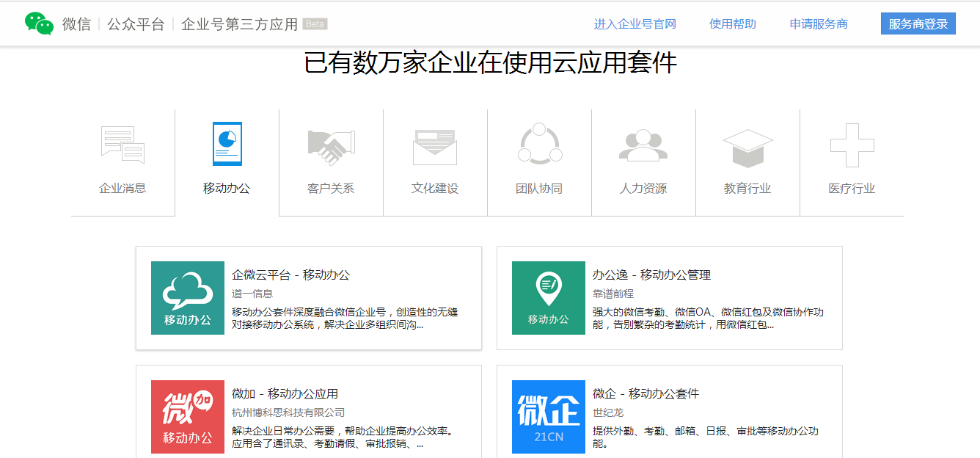This screenshot has width=980, height=458.
Task: Switch to the 医疗行业 tab label
Action: [852, 189]
